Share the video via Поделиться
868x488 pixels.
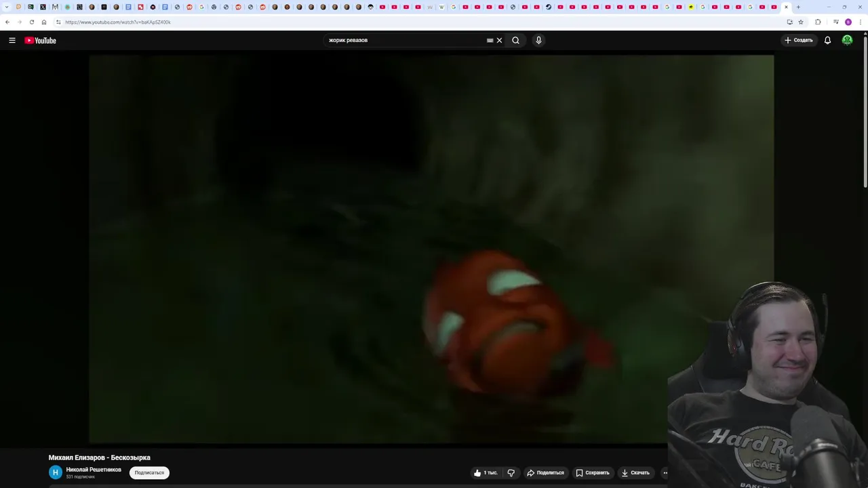545,473
